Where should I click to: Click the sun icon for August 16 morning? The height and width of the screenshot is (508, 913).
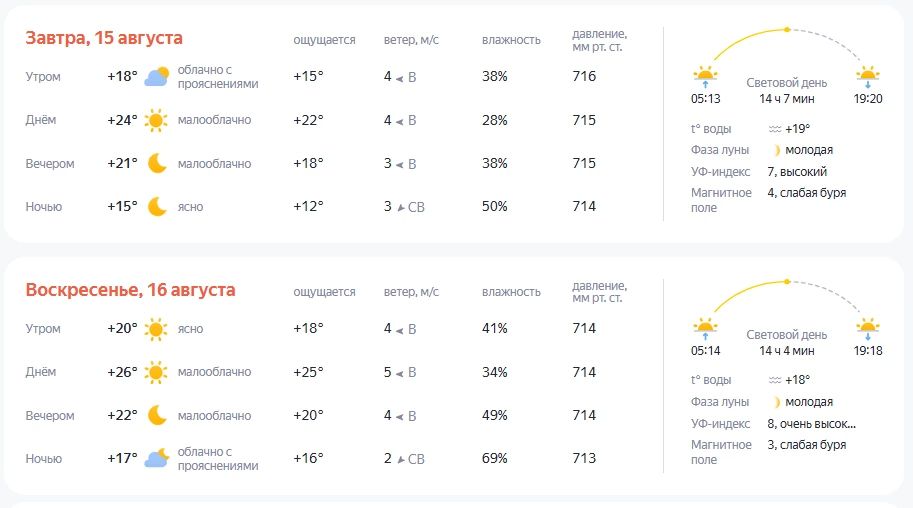pyautogui.click(x=156, y=329)
